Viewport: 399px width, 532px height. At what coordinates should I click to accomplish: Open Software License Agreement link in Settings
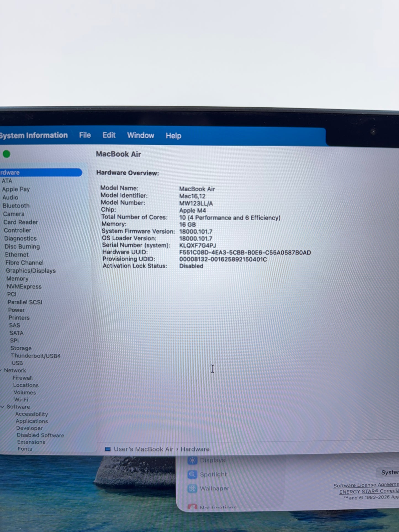[x=366, y=485]
